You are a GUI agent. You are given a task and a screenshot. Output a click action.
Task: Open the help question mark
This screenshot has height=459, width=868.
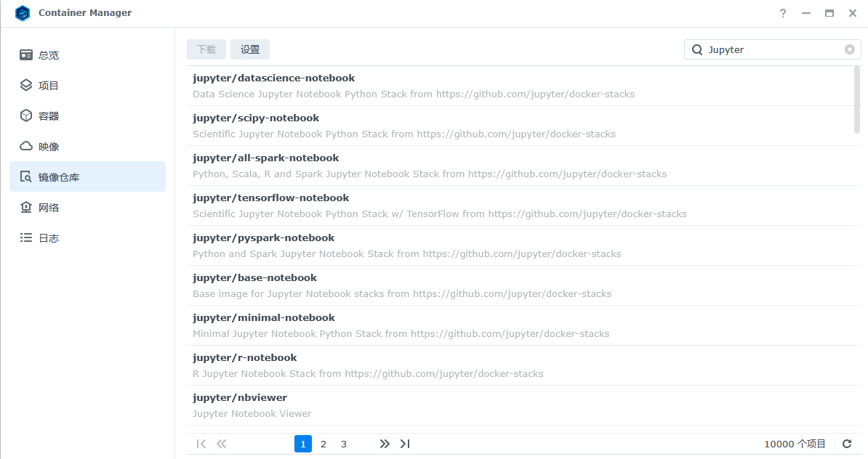click(783, 13)
